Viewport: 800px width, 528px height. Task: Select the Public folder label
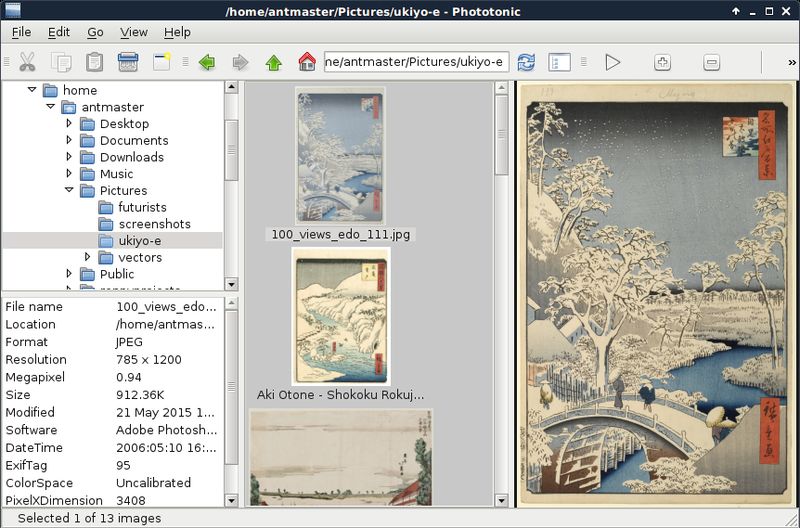pyautogui.click(x=117, y=274)
